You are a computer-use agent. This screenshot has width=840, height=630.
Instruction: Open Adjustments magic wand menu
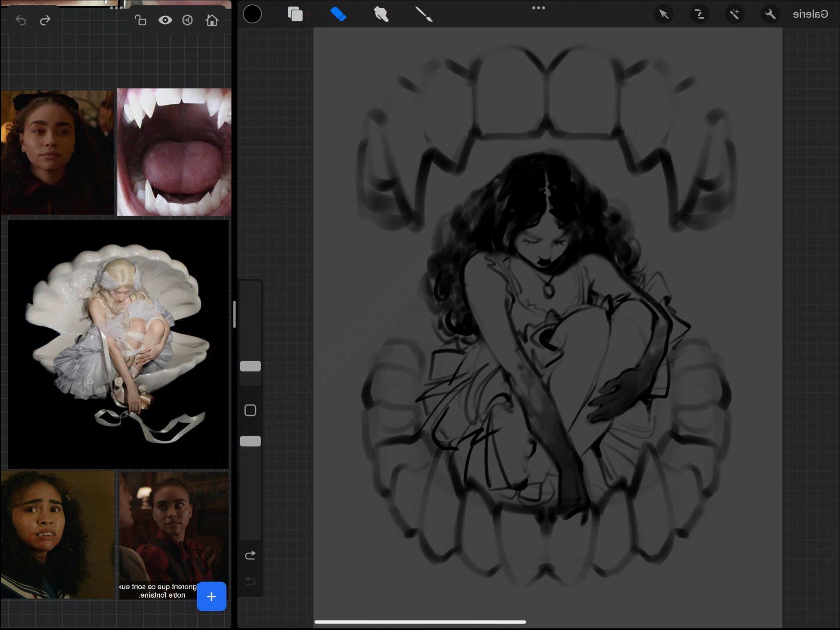tap(735, 14)
